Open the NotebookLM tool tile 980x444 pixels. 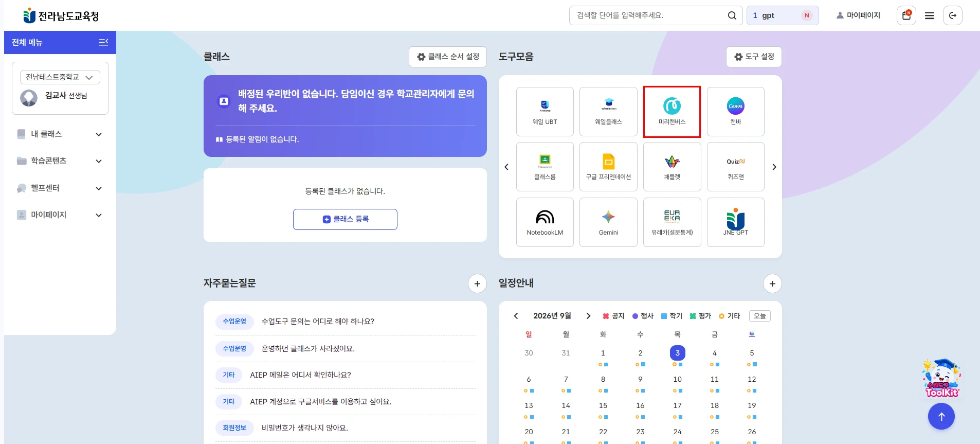545,222
